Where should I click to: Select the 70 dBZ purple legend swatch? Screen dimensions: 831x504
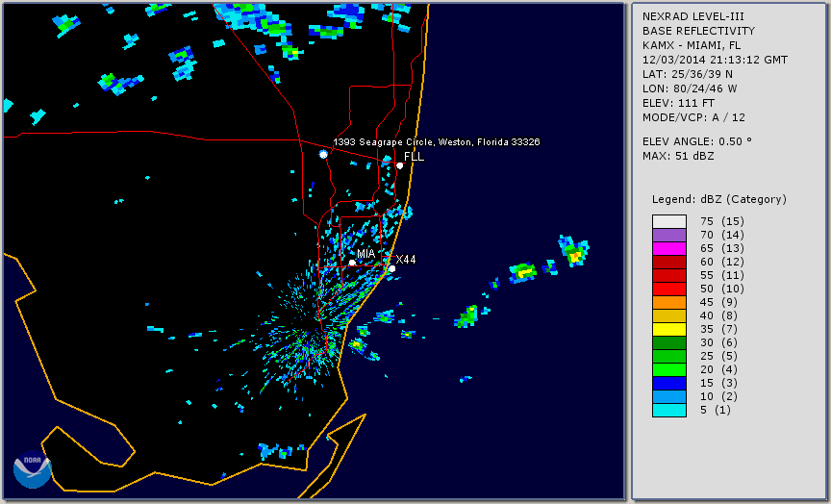point(669,235)
